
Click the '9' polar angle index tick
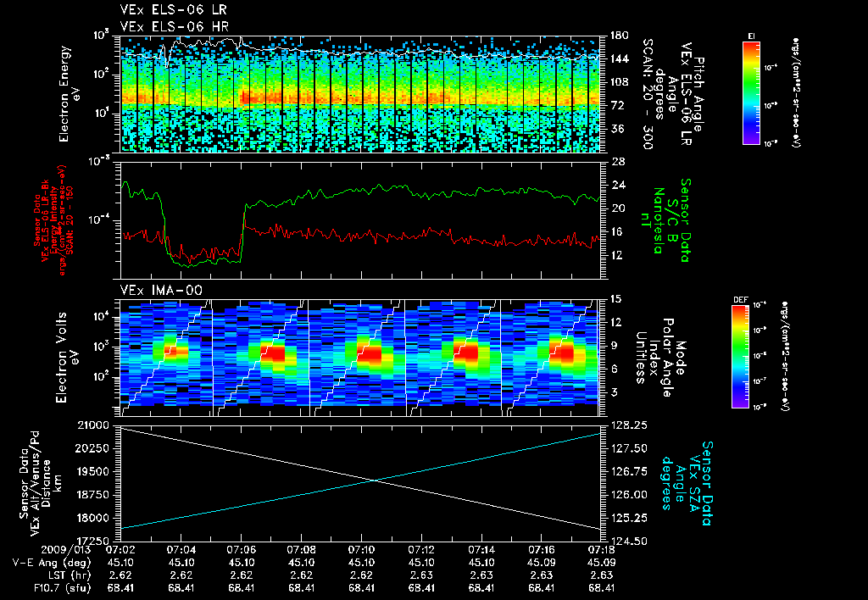612,346
